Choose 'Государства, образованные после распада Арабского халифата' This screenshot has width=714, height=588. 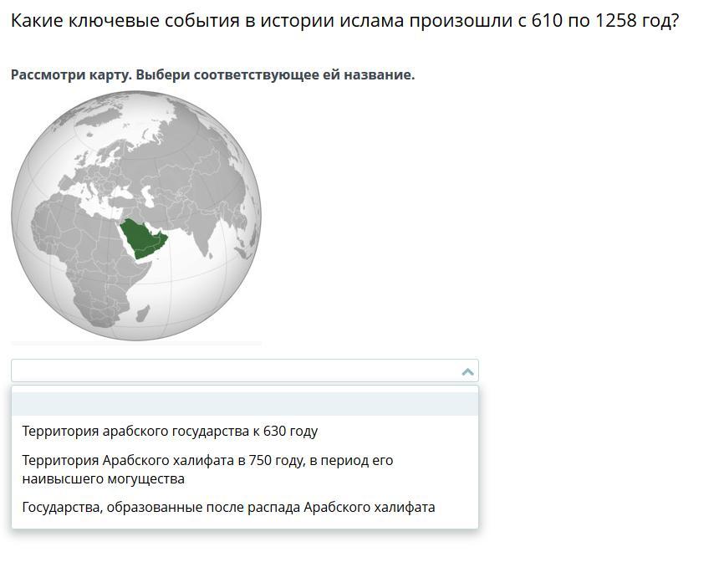(244, 507)
